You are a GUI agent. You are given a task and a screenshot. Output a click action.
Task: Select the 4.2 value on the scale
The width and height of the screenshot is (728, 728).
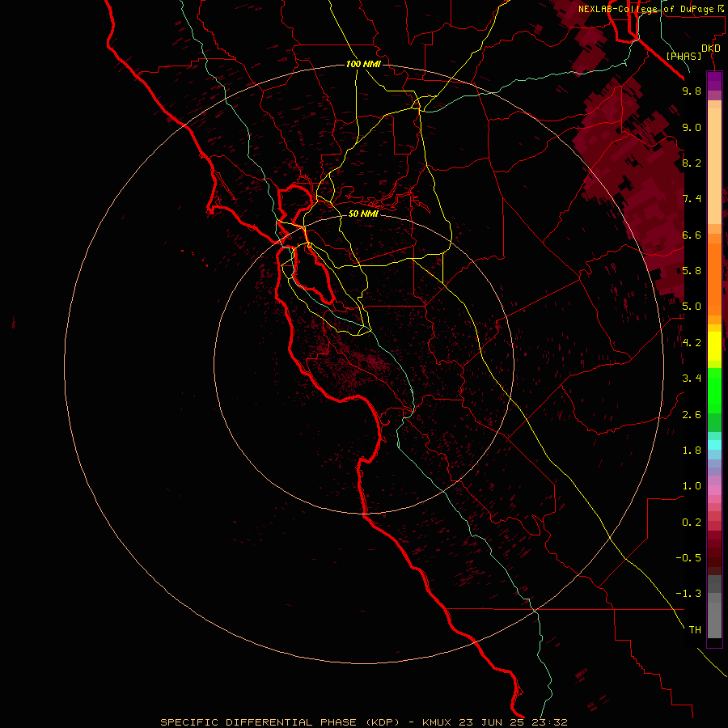tap(692, 343)
